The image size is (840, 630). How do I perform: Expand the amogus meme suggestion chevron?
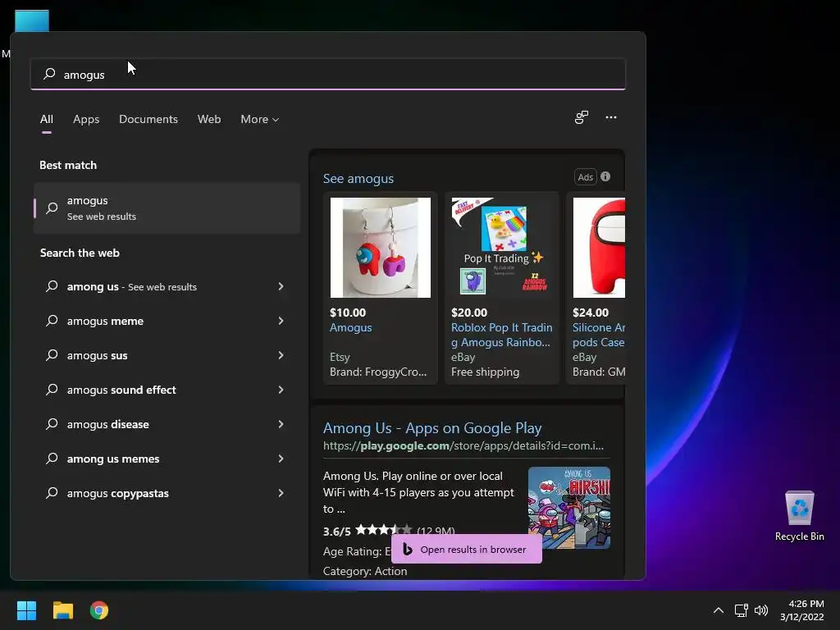(x=281, y=321)
